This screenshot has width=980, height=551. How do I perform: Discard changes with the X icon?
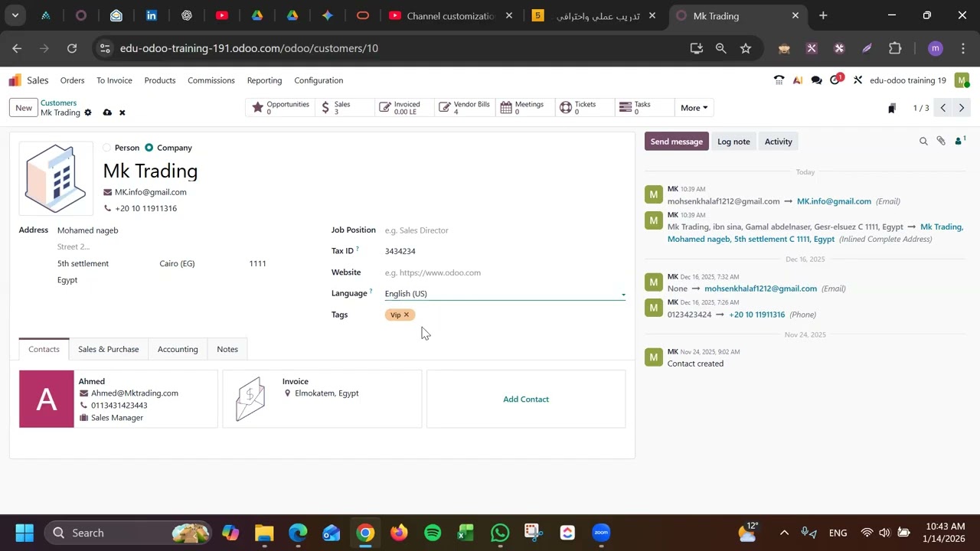click(122, 112)
